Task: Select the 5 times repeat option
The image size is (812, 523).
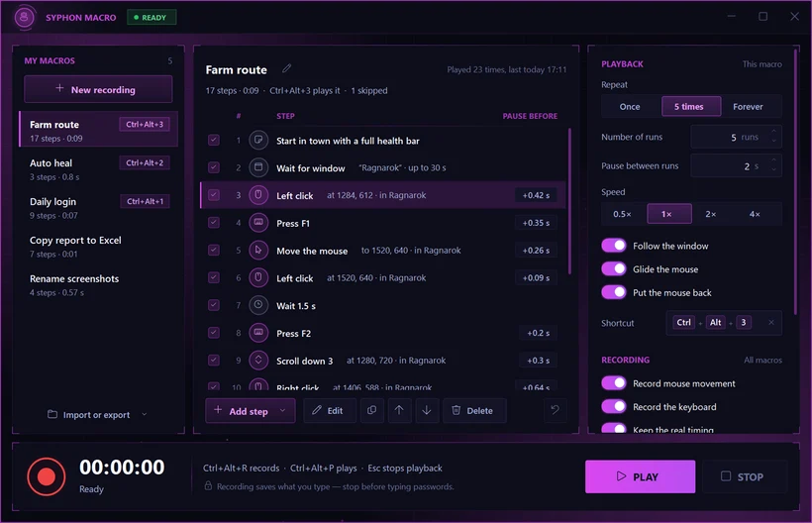Action: click(691, 106)
